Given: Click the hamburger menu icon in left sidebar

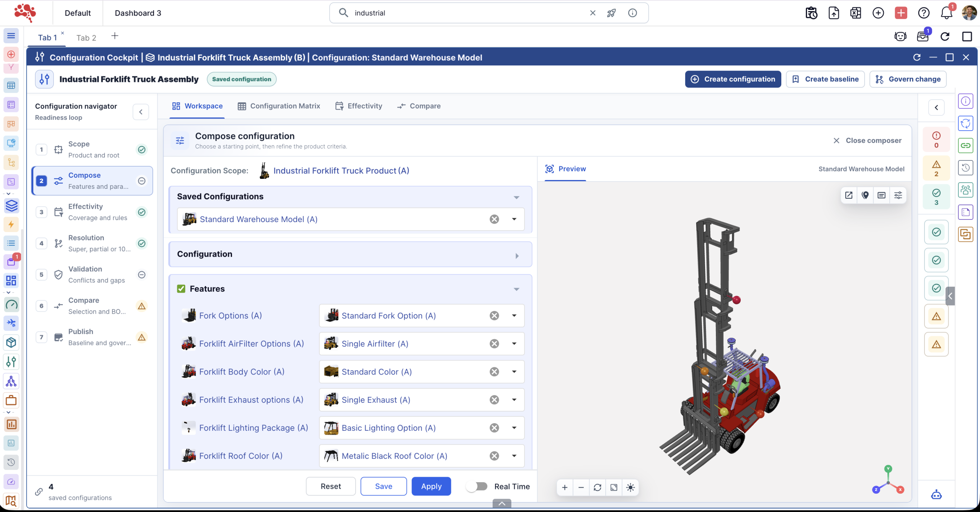Looking at the screenshot, I should pos(11,36).
